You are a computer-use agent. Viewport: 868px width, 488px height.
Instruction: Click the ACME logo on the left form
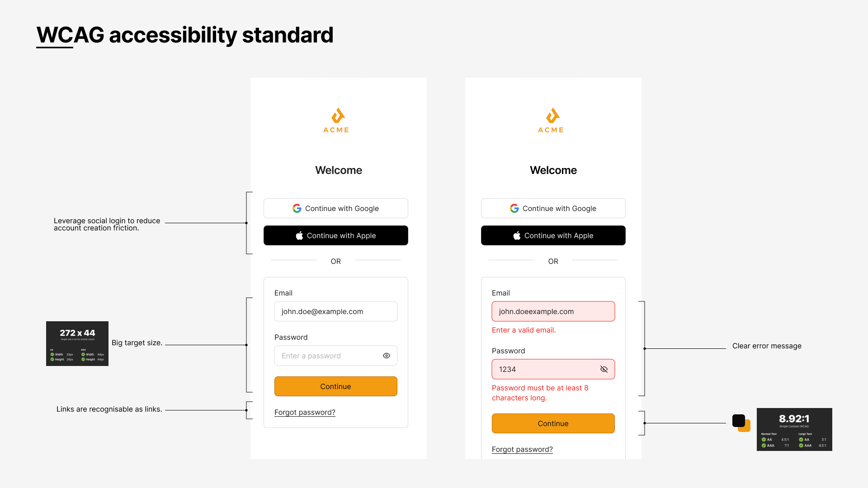tap(336, 121)
